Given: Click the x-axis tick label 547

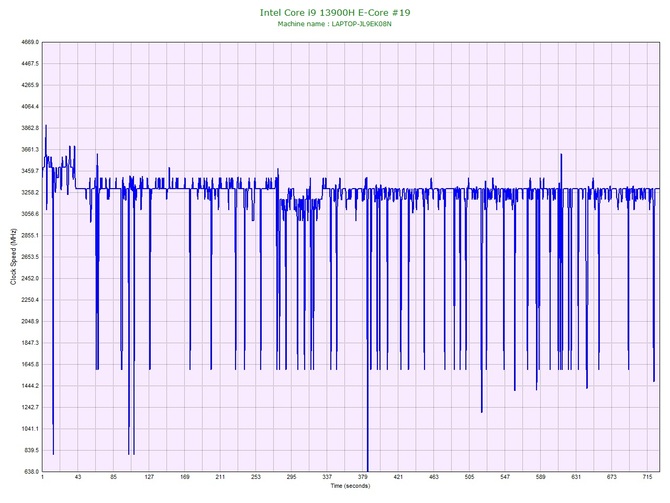Looking at the screenshot, I should (505, 477).
